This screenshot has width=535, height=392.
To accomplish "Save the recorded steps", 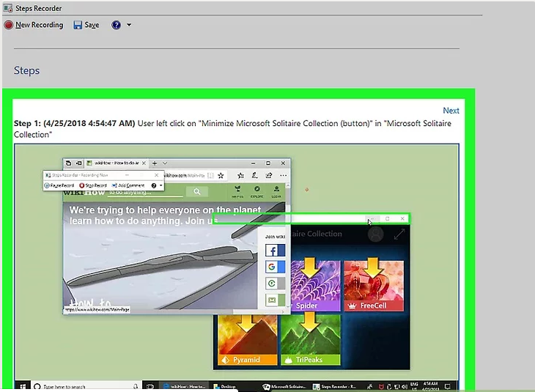I will (x=86, y=25).
